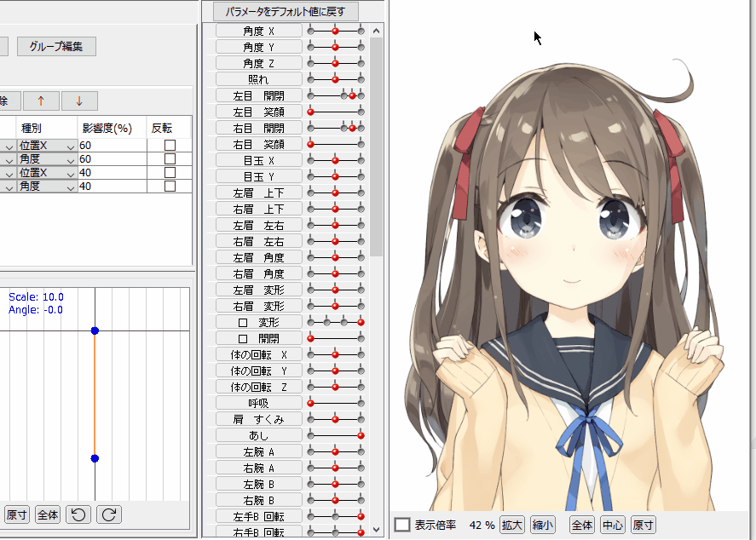756x540 pixels.
Task: Select the 右腕 B parameter label
Action: [x=259, y=501]
